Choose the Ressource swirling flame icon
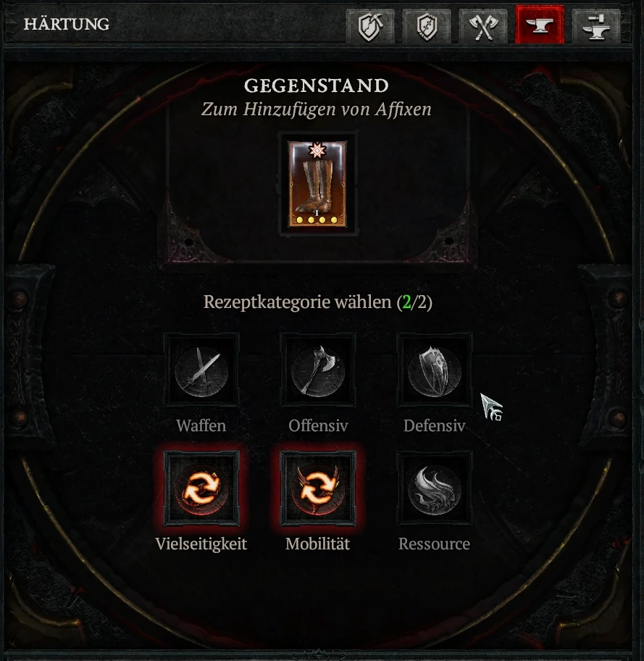This screenshot has height=661, width=644. 435,489
